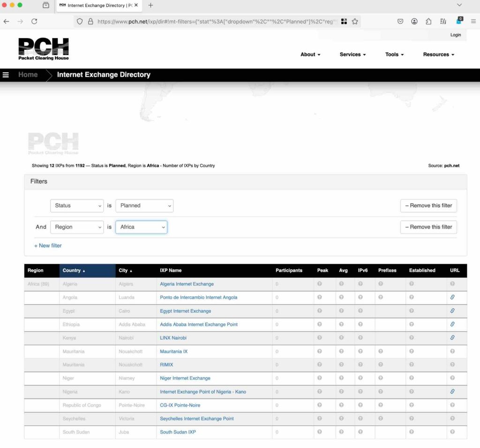This screenshot has height=448, width=480.
Task: Open Egypt Internet Exchange entry
Action: point(186,311)
